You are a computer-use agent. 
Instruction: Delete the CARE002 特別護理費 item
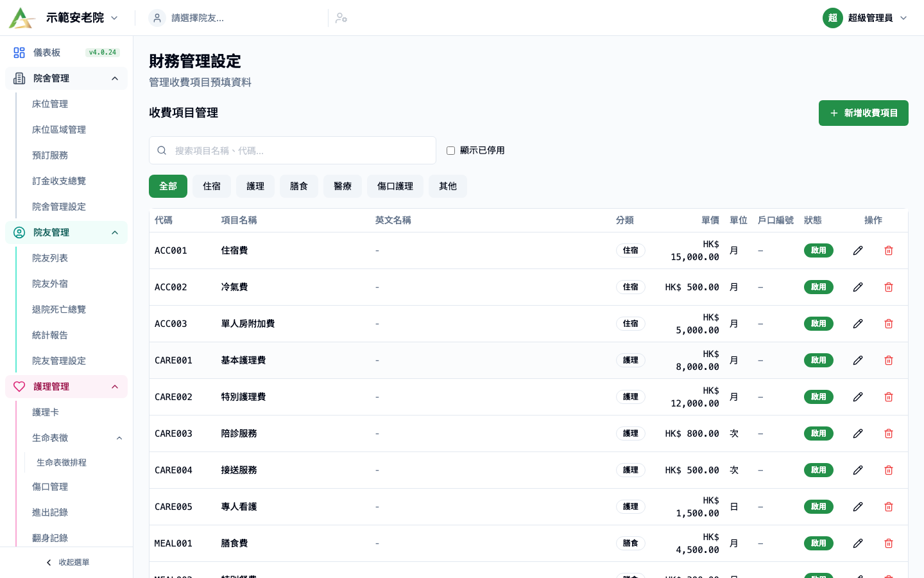889,397
